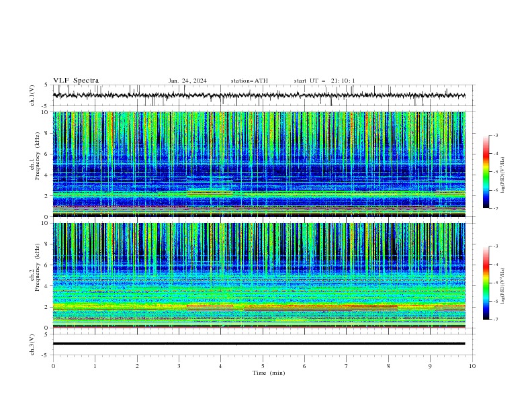This screenshot has height=411, width=532.
Task: Click time axis tick label '10'
Action: tap(472, 366)
